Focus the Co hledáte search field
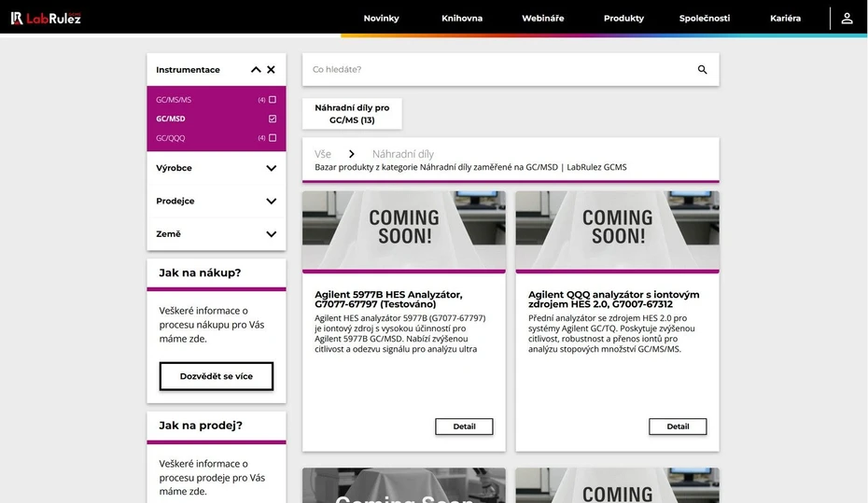Screen dimensions: 868x503 pyautogui.click(x=499, y=70)
